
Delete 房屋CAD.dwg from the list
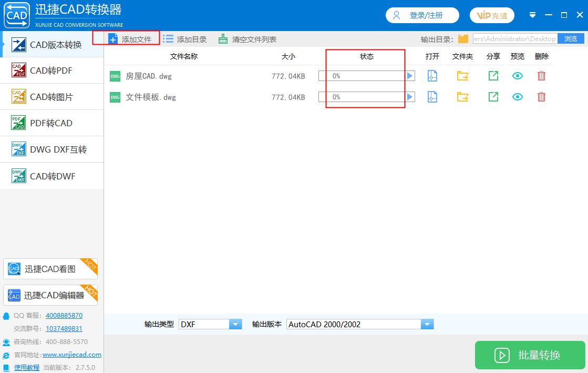click(541, 75)
